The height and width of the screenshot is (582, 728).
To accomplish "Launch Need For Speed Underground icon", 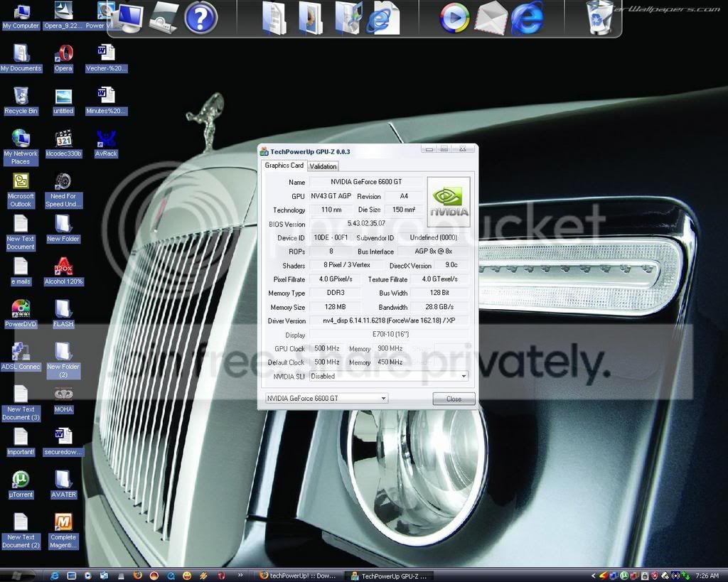I will tap(63, 190).
